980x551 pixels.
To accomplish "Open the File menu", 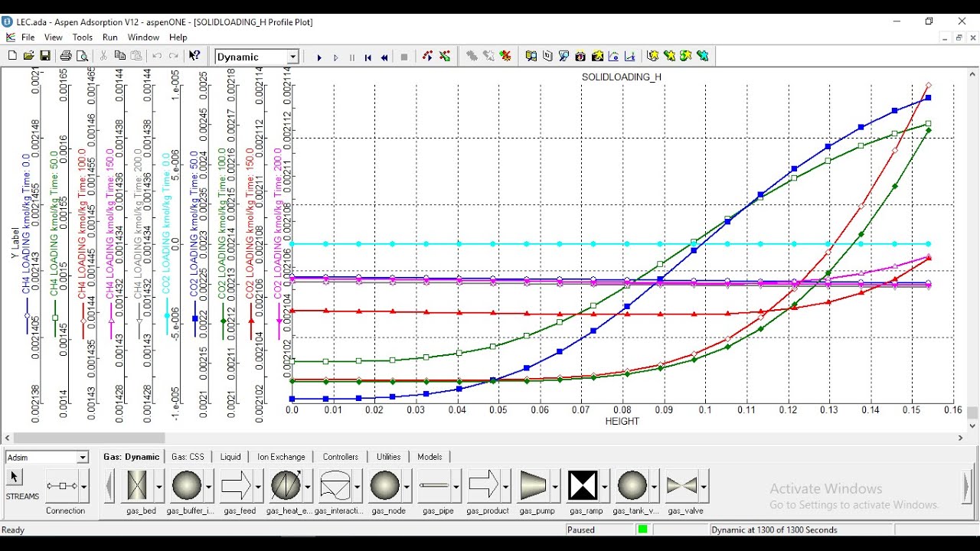I will click(28, 37).
